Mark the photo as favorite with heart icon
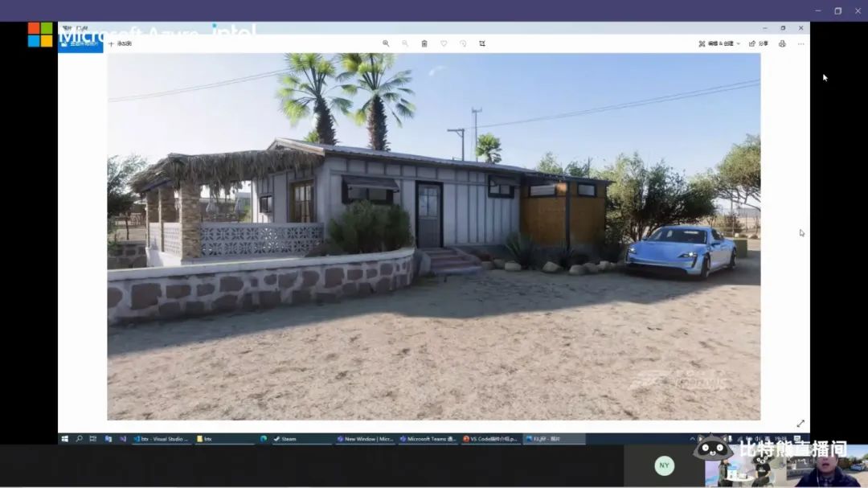 pos(444,43)
